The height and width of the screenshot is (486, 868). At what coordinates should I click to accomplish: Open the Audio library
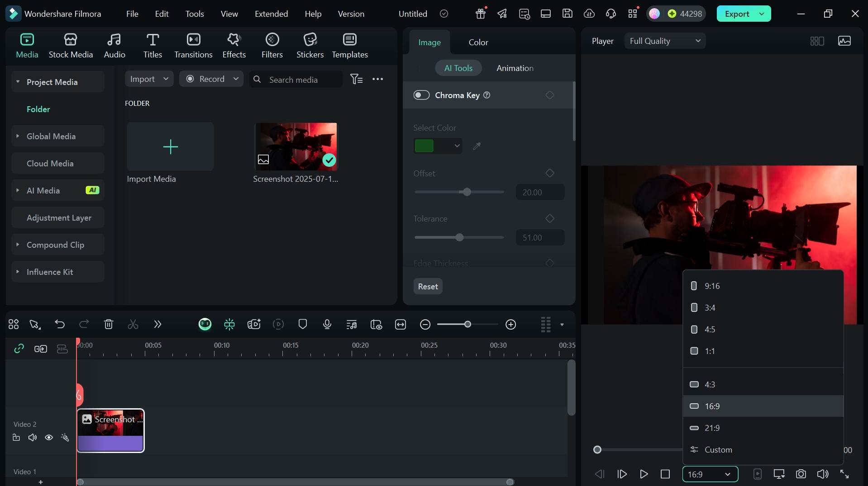pyautogui.click(x=114, y=46)
